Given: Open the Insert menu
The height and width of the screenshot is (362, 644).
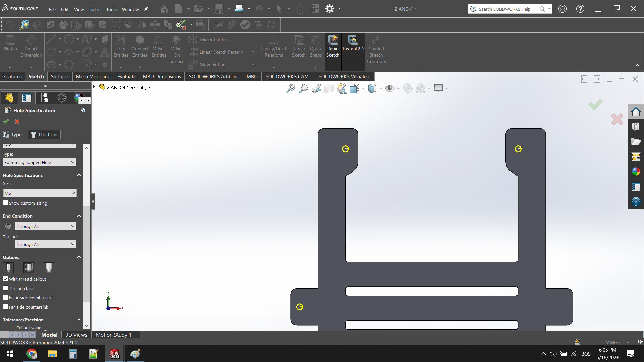Looking at the screenshot, I should [x=95, y=9].
